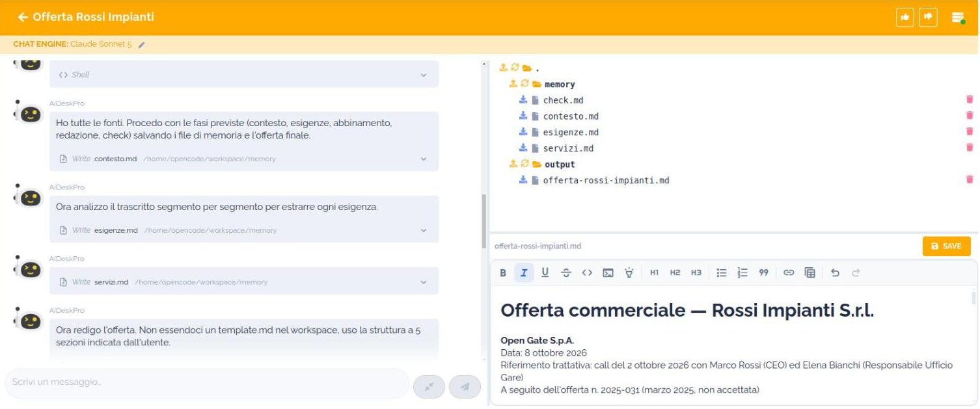The width and height of the screenshot is (980, 409).
Task: Click the chat scrollbar thumb
Action: click(x=483, y=221)
